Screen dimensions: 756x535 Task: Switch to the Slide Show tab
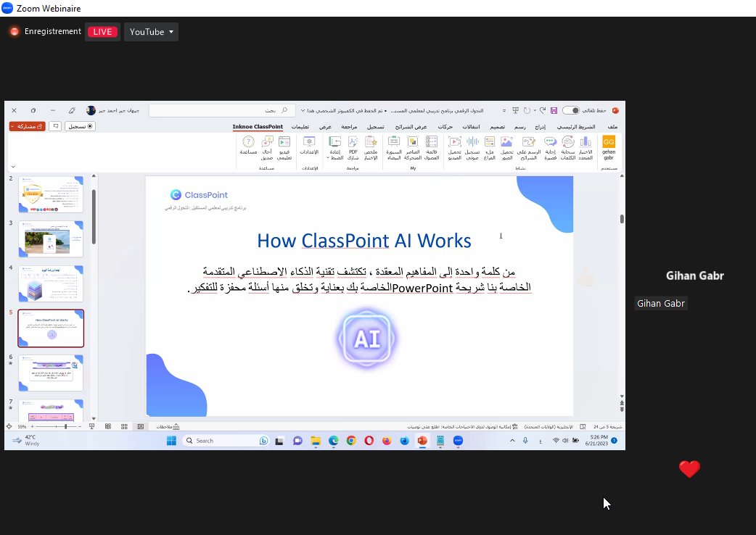click(411, 127)
